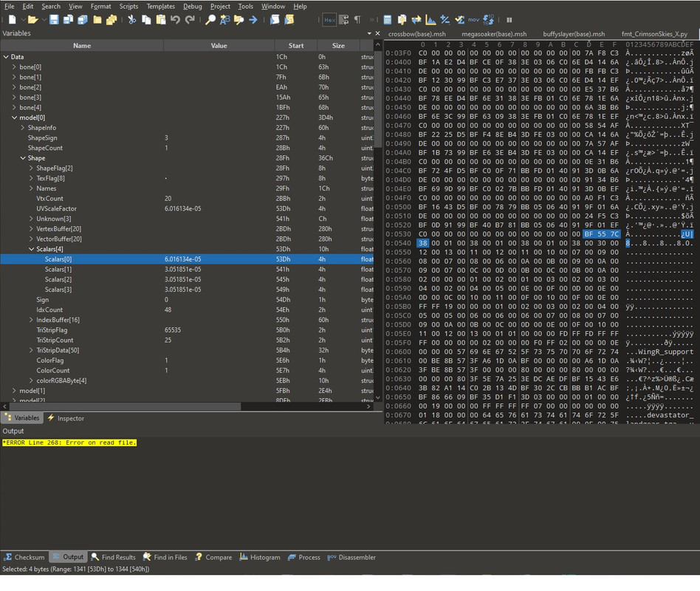Image resolution: width=700 pixels, height=591 pixels.
Task: Run a script with the Run Script icon
Action: 275,20
